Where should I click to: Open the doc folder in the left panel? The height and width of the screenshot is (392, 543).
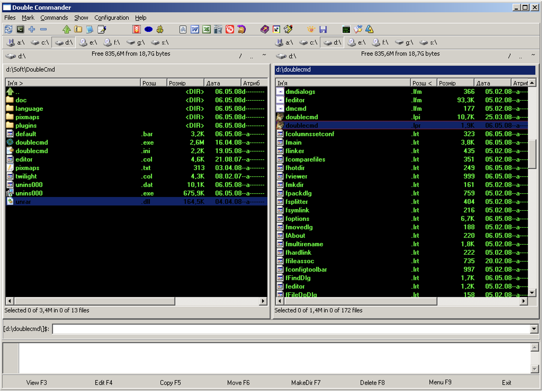tap(21, 100)
